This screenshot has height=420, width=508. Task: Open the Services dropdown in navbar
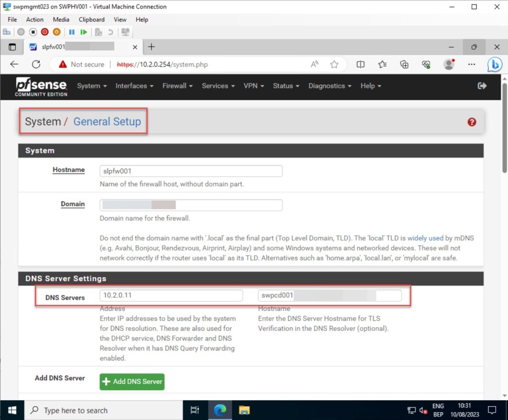(x=218, y=86)
